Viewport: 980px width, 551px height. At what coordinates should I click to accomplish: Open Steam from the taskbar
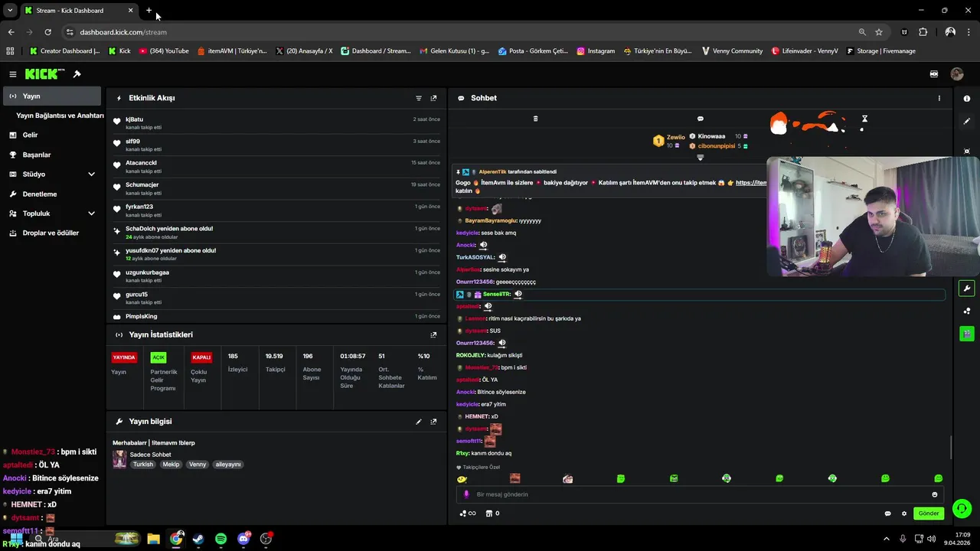(x=198, y=539)
